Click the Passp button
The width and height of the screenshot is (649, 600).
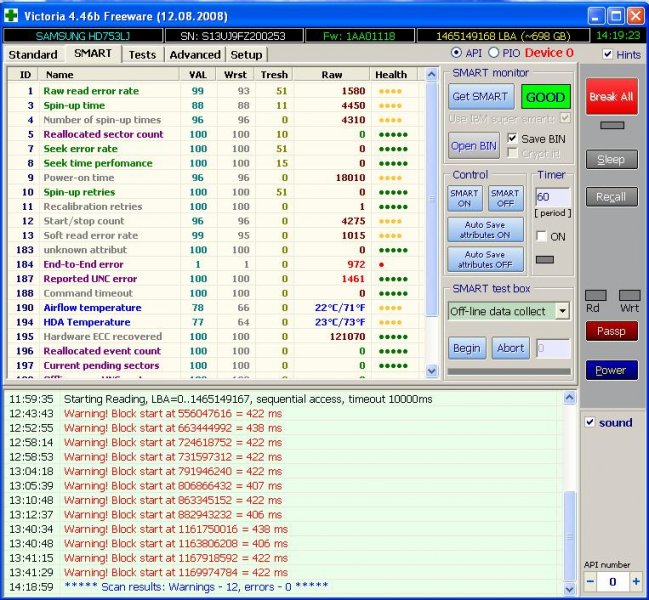[x=611, y=331]
